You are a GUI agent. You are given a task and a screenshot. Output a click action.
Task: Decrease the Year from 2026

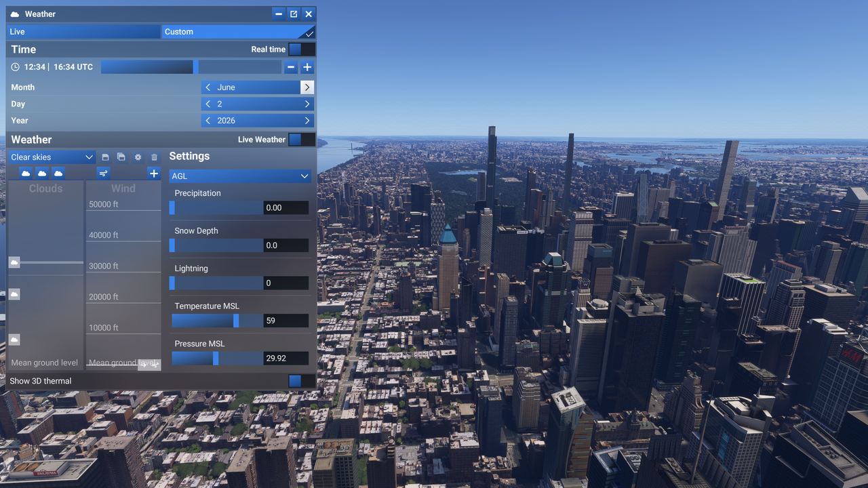pyautogui.click(x=208, y=121)
